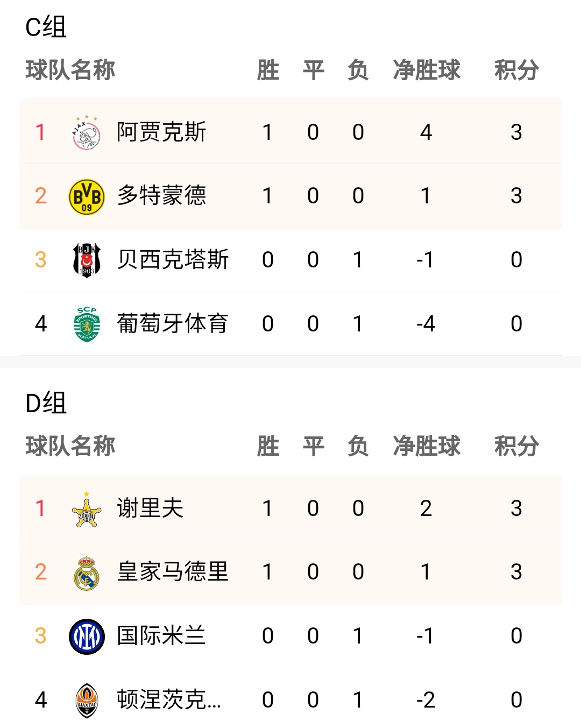
Task: Tap 球队名称 header in Group C table
Action: 70,70
